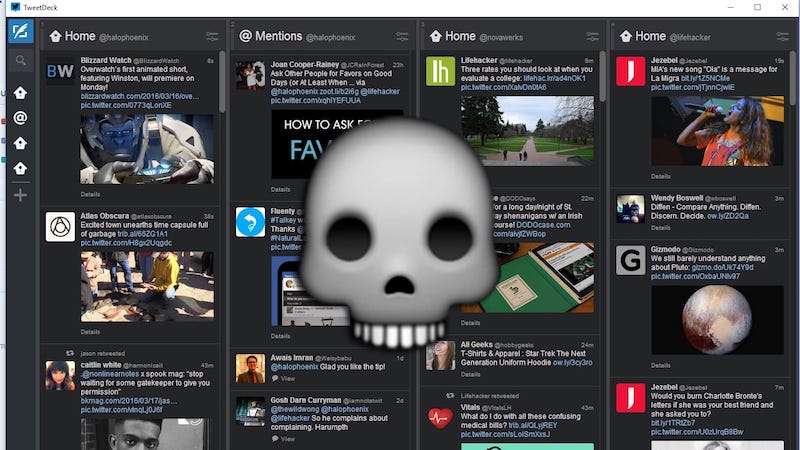Click the @lifehacker column scrollbar
Viewport: 800px width, 450px height.
click(x=793, y=78)
